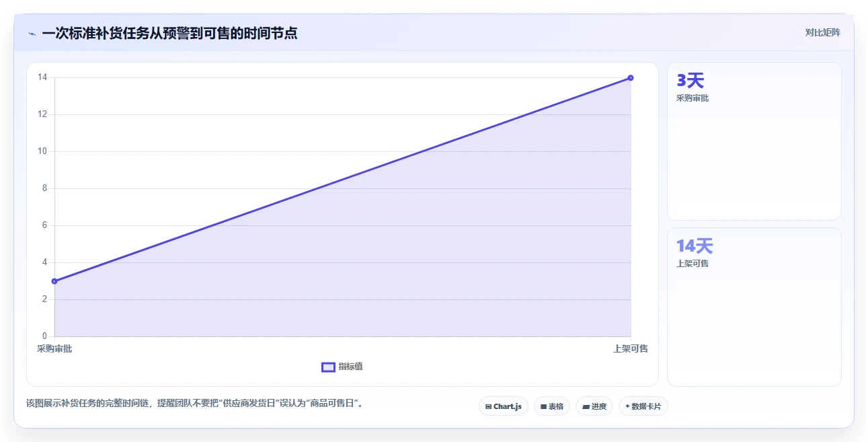This screenshot has height=442, width=868.
Task: Click the y-axis value 8
Action: 44,188
